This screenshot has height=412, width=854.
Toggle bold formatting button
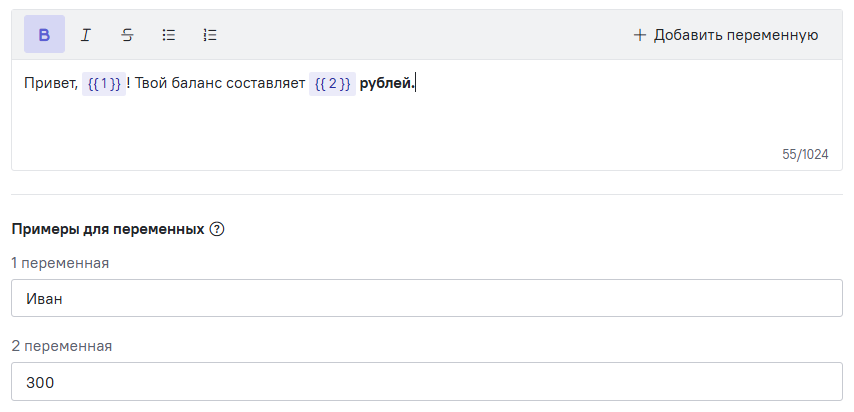(44, 34)
